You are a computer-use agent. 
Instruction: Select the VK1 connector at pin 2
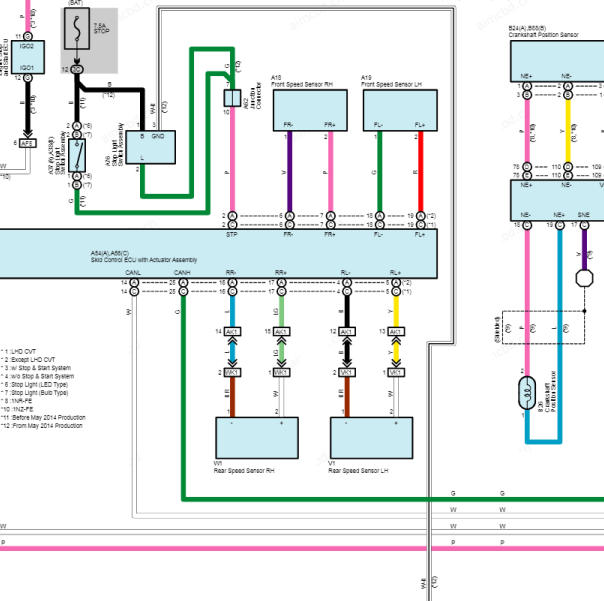[347, 373]
